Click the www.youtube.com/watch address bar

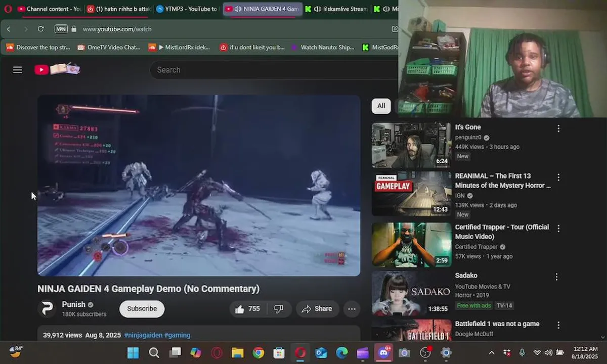point(117,29)
